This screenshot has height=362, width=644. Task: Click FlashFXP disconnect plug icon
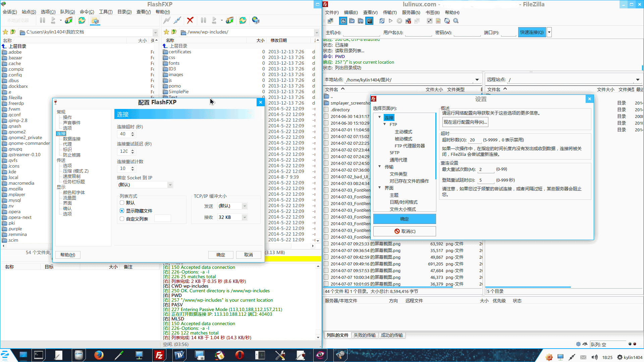coord(177,20)
